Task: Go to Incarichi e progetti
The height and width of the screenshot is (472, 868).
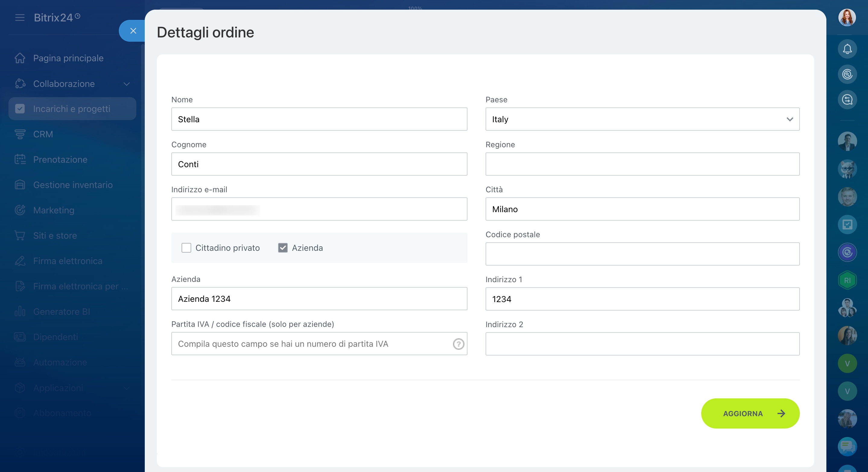Action: [72, 109]
